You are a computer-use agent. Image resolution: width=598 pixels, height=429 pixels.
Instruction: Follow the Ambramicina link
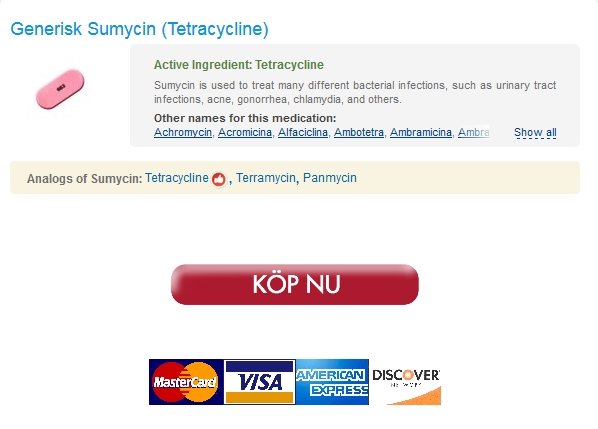tap(421, 132)
